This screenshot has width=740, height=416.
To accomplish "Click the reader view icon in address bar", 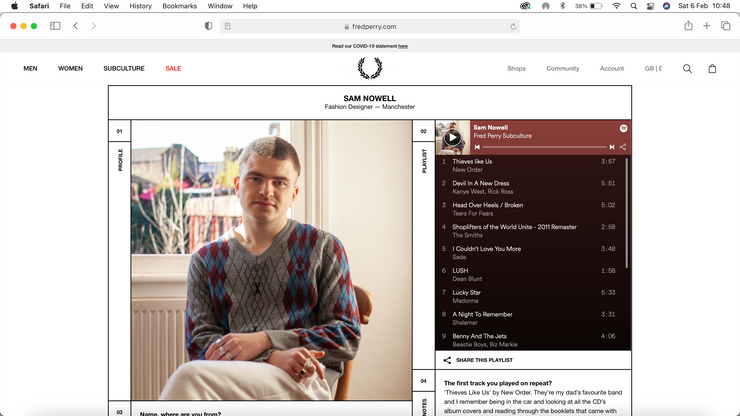I will [227, 26].
